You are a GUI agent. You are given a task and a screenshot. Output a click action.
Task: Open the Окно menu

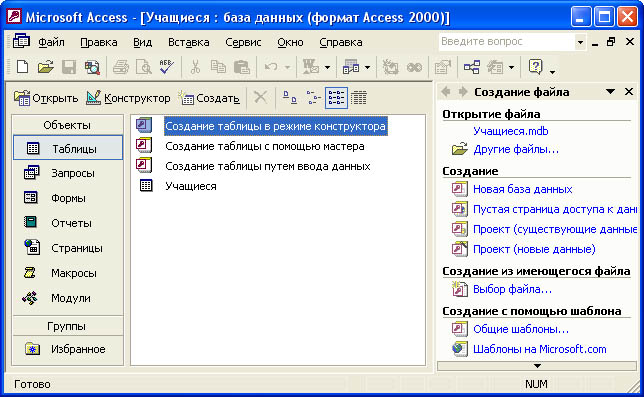pyautogui.click(x=290, y=42)
